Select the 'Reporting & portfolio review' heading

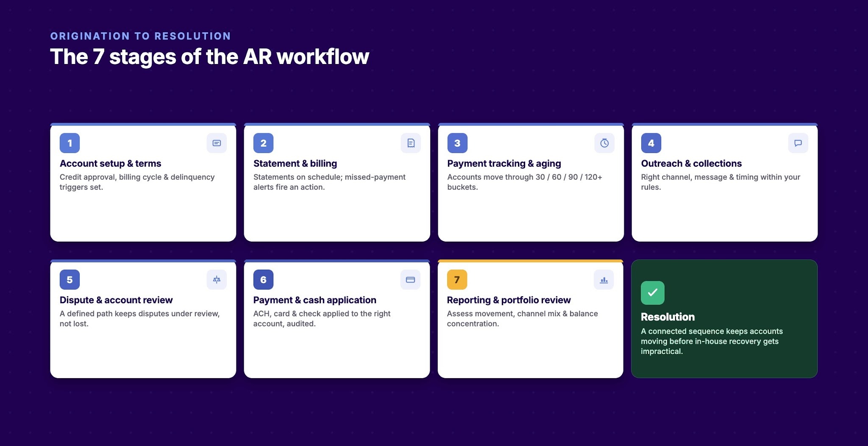(x=509, y=300)
